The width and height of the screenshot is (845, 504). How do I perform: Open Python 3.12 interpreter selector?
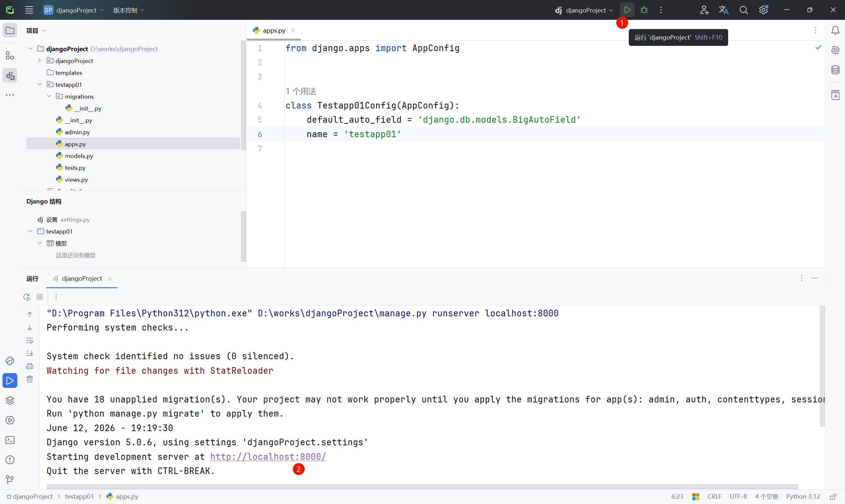[803, 496]
